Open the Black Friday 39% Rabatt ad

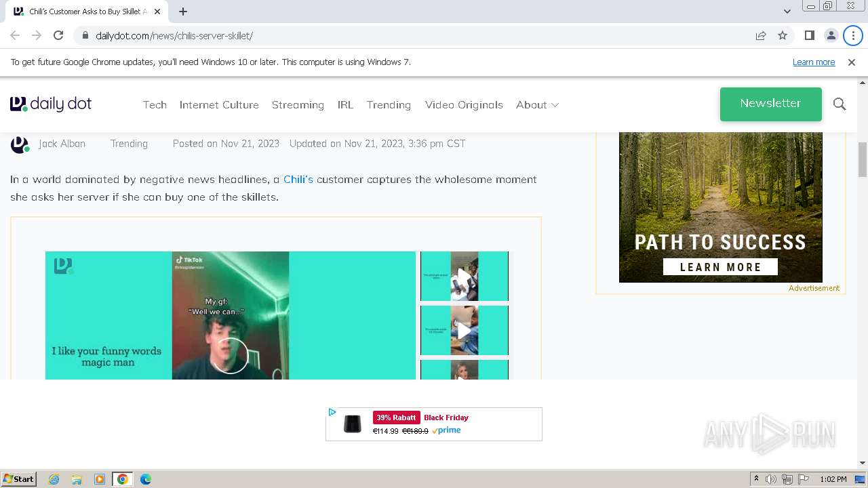tap(434, 424)
